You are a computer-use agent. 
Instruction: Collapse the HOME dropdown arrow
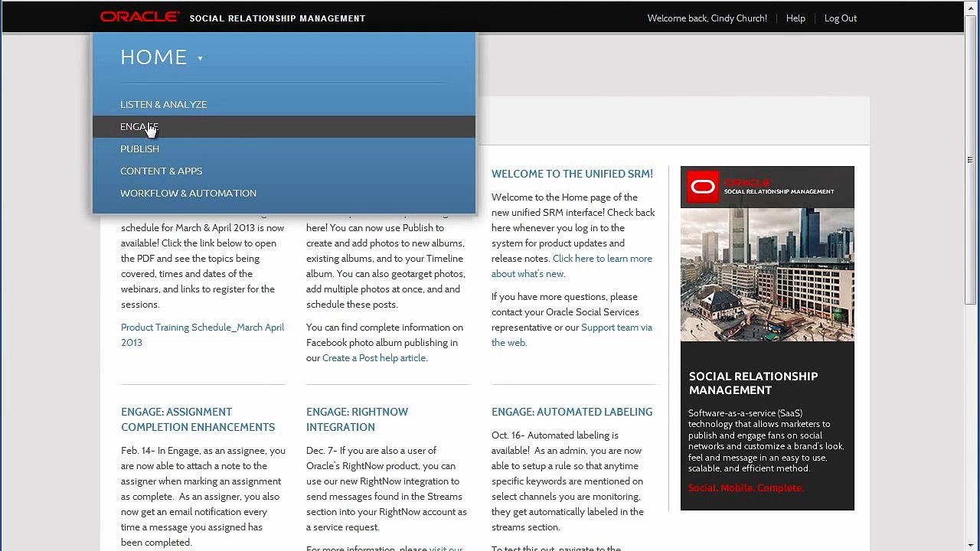200,58
